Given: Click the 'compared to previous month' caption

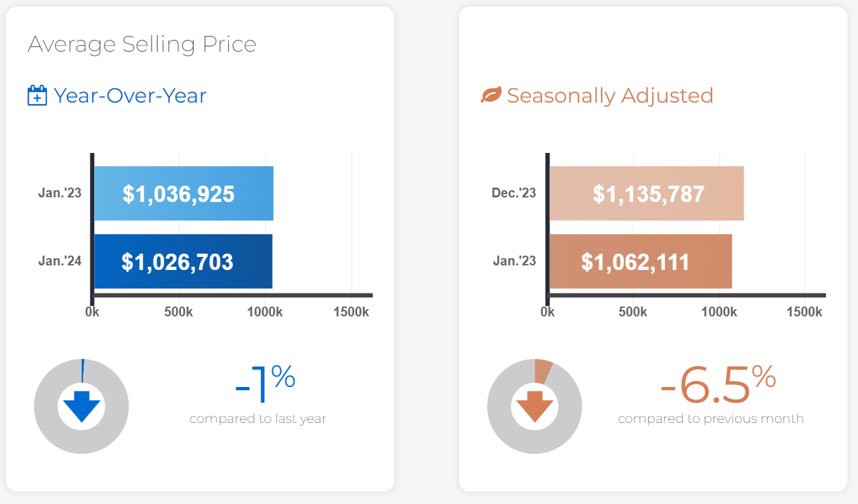Looking at the screenshot, I should pos(711,418).
